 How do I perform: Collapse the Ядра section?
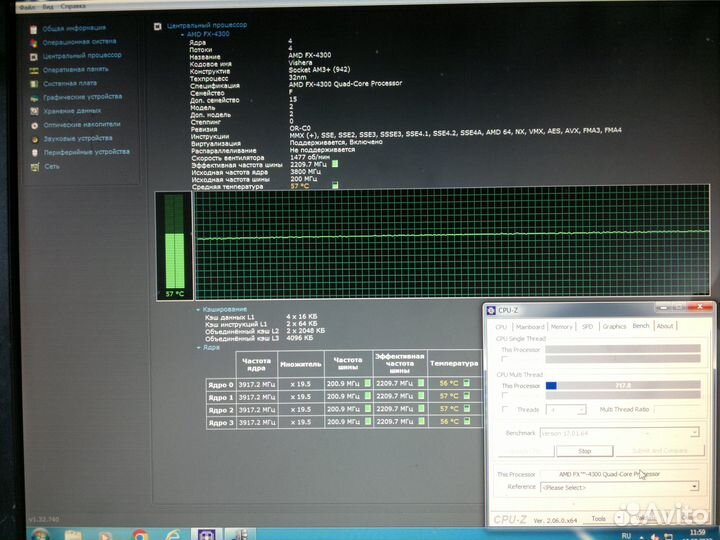198,348
